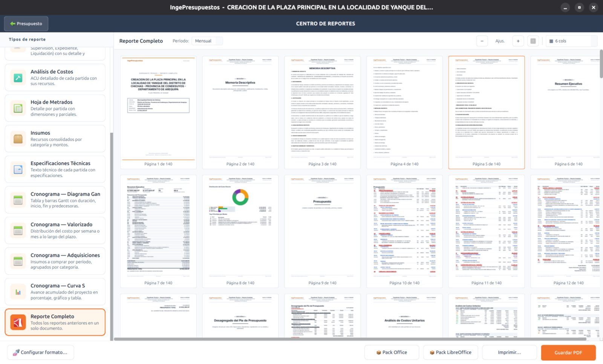
Task: Open Página 11 de 140 thumbnail
Action: [487, 231]
